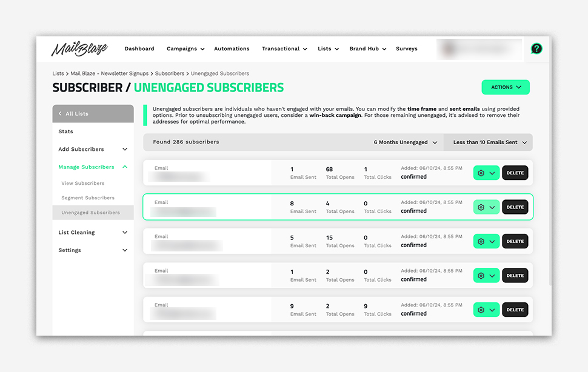Click gear icon in fifth subscriber row
This screenshot has height=372, width=588.
[481, 310]
